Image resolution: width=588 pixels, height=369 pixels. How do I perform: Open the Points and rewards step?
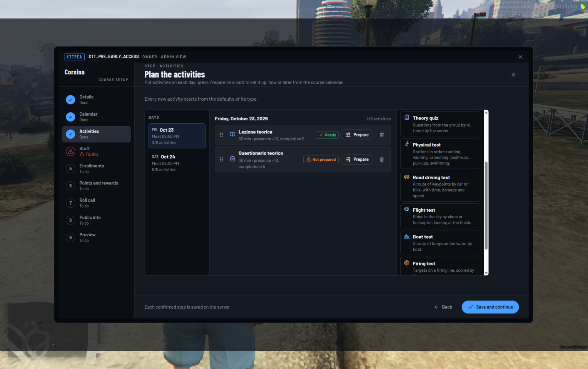(x=96, y=186)
